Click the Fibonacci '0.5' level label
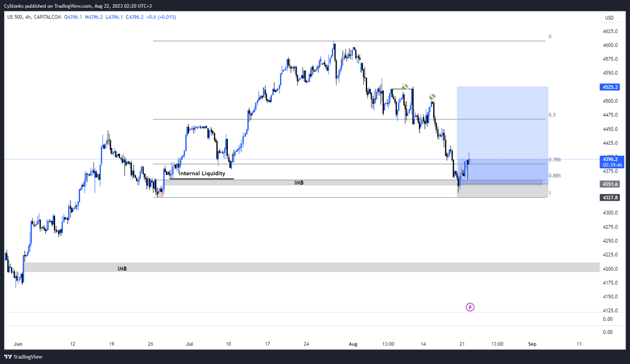Image resolution: width=630 pixels, height=364 pixels. pos(552,115)
